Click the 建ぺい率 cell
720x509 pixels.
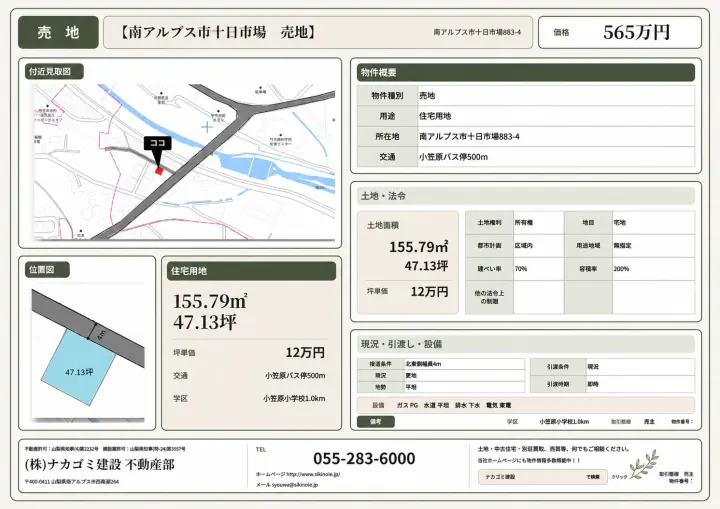click(x=489, y=269)
